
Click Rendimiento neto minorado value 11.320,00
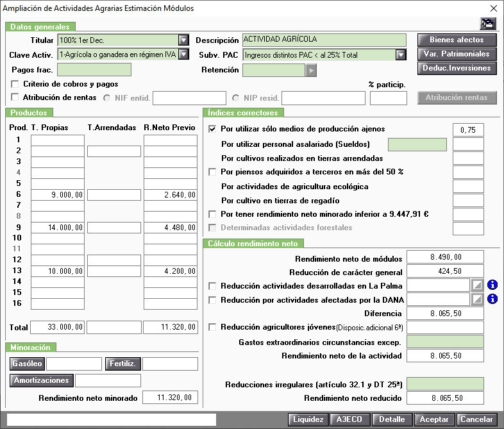pyautogui.click(x=170, y=397)
